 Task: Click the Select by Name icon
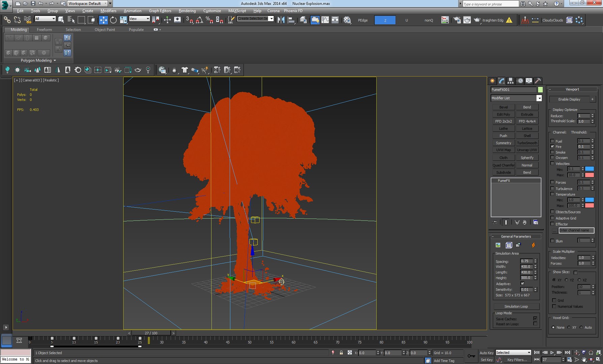pos(71,20)
